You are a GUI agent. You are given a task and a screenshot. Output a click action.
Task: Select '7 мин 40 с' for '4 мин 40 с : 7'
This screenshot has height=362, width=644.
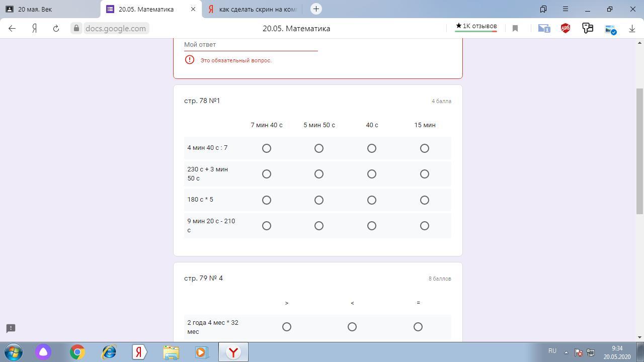tap(267, 148)
